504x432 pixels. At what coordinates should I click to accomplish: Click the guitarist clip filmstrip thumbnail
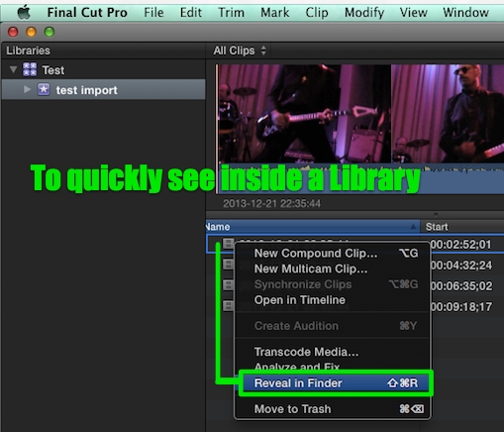304,113
